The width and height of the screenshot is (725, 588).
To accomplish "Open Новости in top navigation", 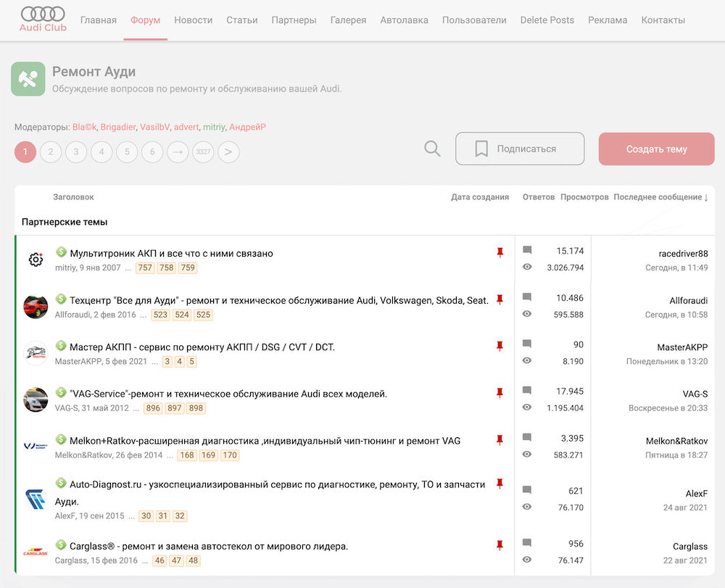I will 194,20.
